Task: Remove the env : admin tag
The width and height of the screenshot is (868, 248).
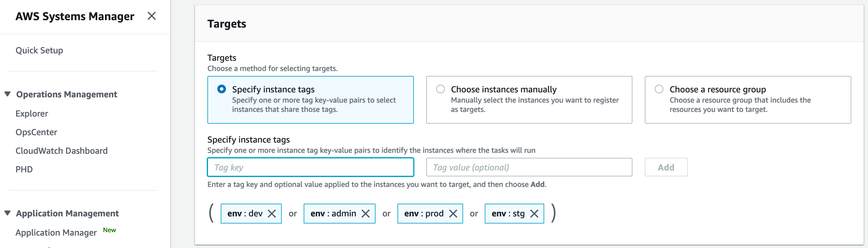Action: [x=365, y=214]
